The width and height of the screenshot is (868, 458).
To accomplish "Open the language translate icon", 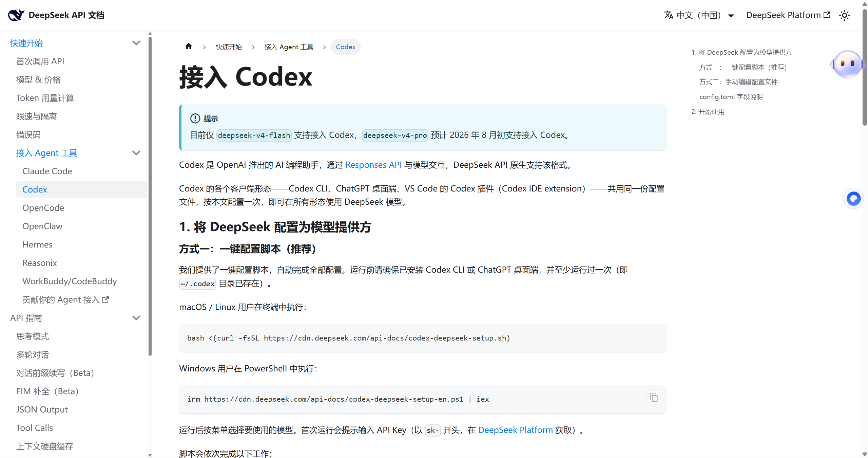I will 669,15.
